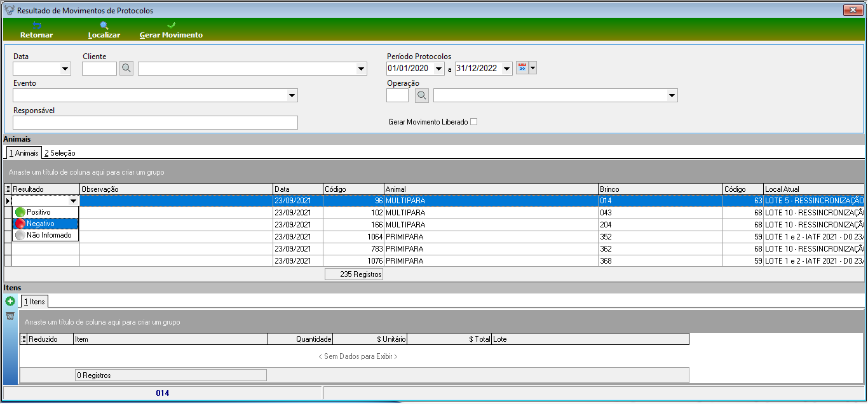Click the Brinco cell 362
Screen dimensions: 868x404
(660, 248)
